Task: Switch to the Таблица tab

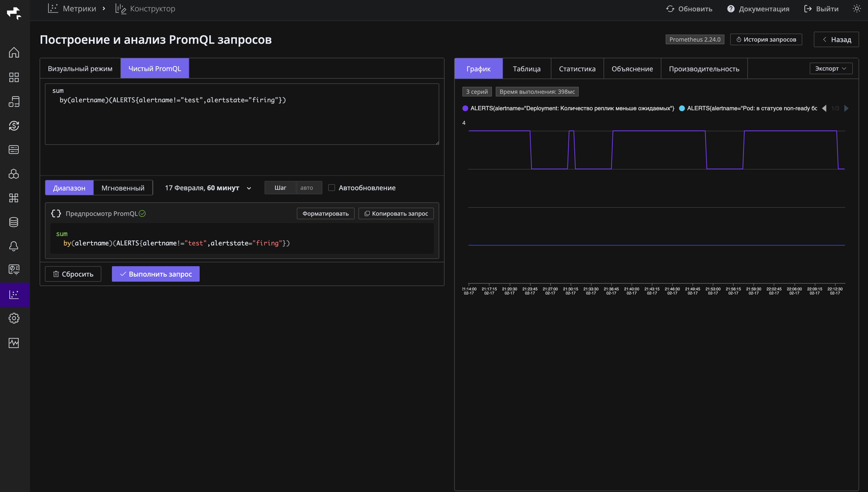Action: click(526, 69)
